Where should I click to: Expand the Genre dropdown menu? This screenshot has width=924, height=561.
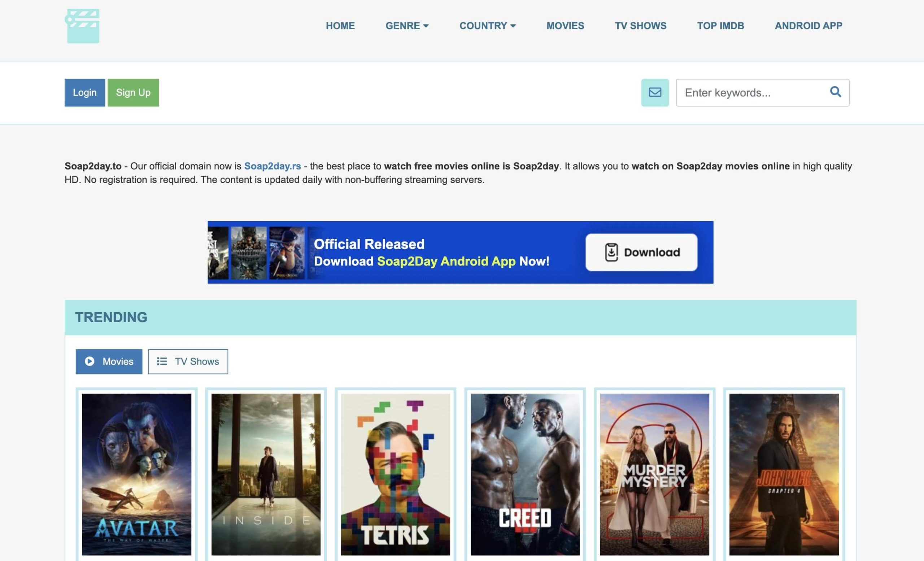click(407, 26)
